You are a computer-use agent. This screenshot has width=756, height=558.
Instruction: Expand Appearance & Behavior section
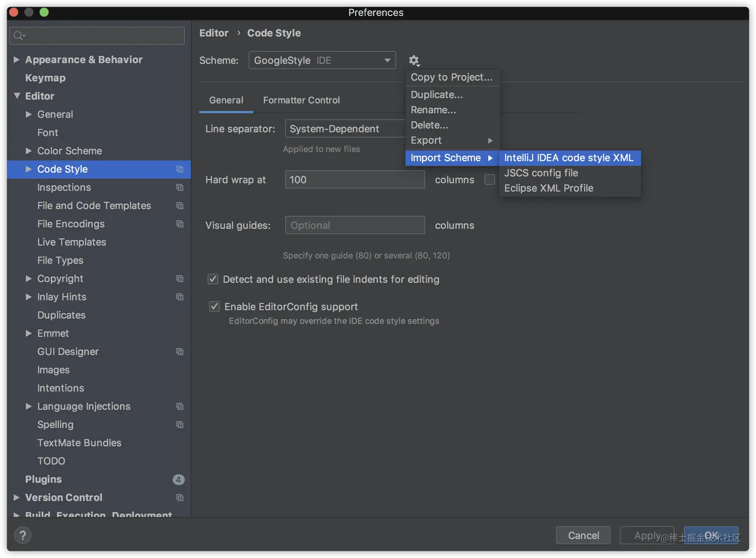[16, 59]
